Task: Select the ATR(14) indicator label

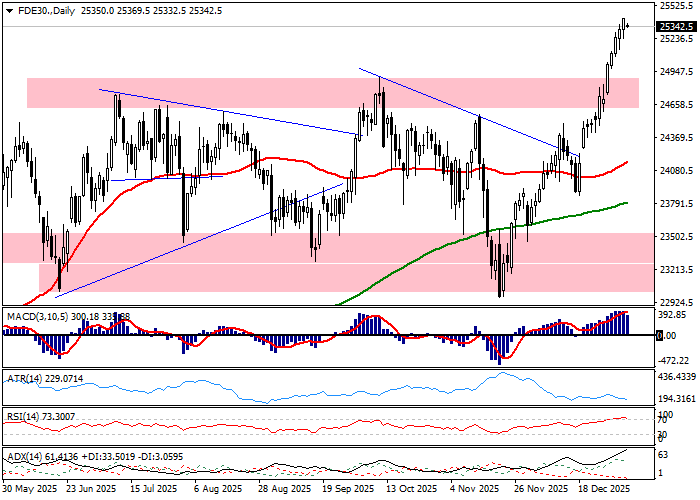Action: point(24,379)
